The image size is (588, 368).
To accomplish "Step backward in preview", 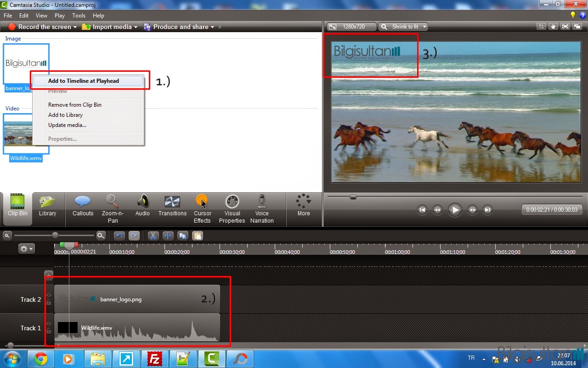I will [437, 210].
